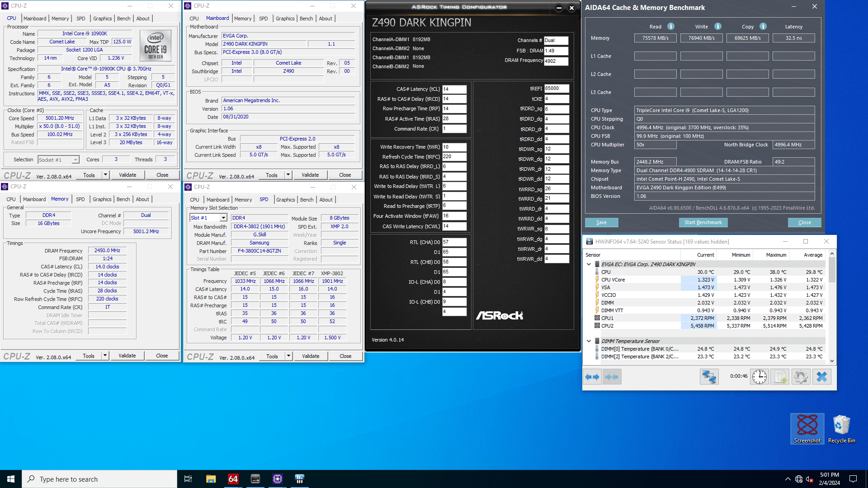Viewport: 868px width, 488px height.
Task: Click HWiNFO remote network computers icon
Action: click(x=709, y=377)
